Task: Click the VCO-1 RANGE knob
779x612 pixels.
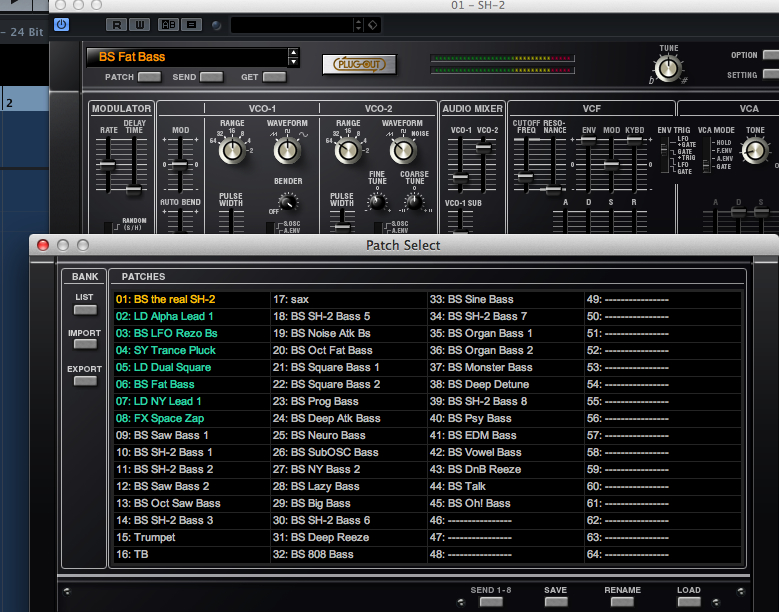Action: click(x=232, y=151)
